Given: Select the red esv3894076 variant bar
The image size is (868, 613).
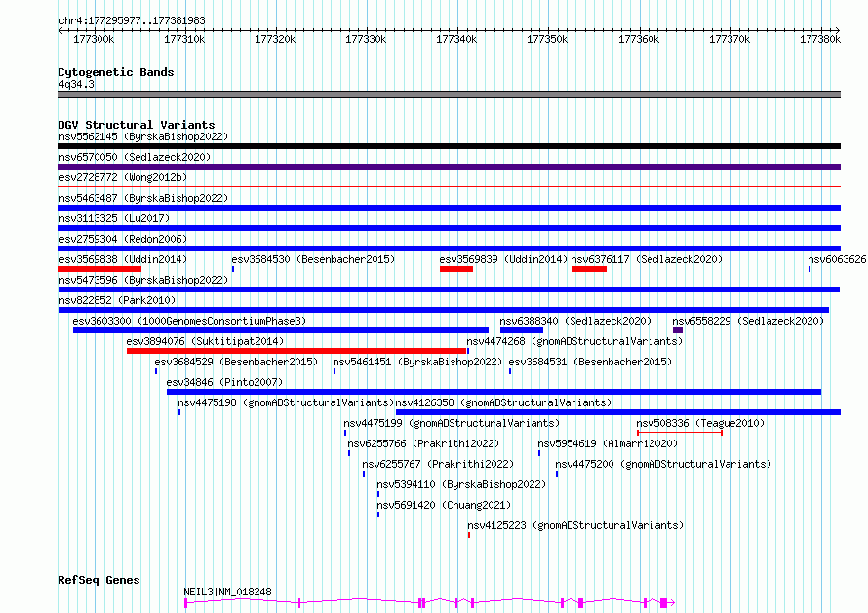Looking at the screenshot, I should pyautogui.click(x=296, y=351).
